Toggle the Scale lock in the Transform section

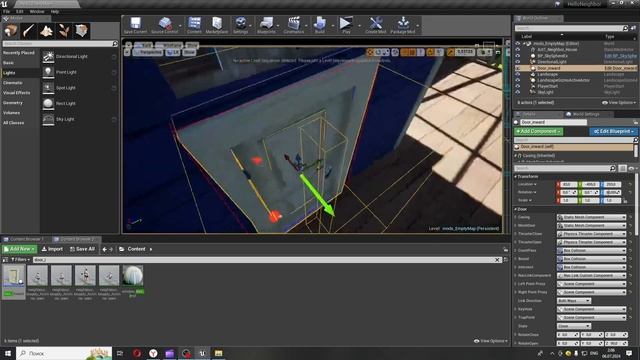pos(625,200)
